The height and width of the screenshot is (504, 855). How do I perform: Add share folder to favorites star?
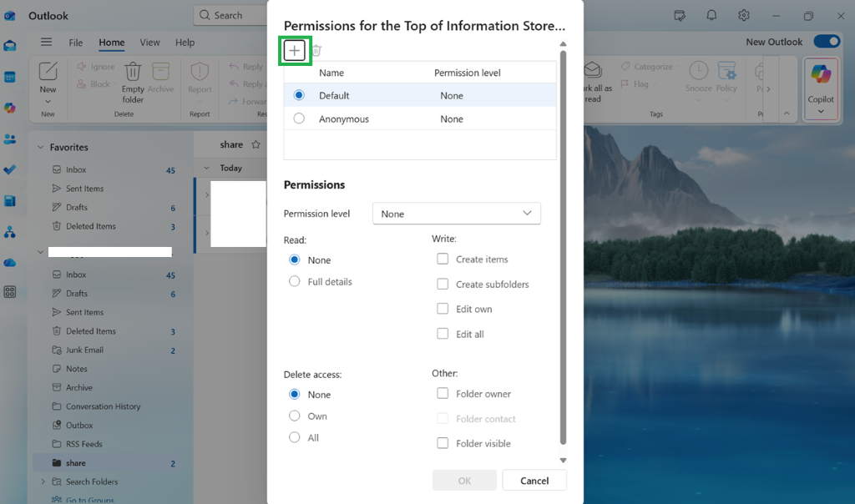point(255,144)
